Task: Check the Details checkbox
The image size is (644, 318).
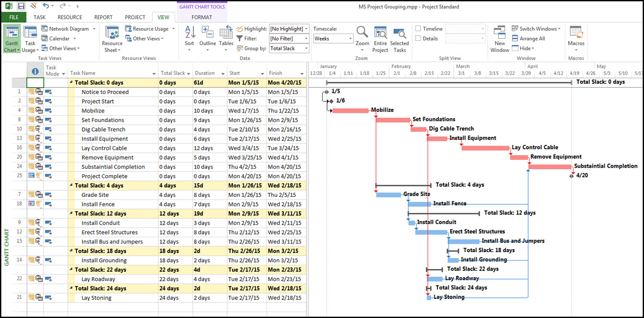Action: tap(418, 39)
